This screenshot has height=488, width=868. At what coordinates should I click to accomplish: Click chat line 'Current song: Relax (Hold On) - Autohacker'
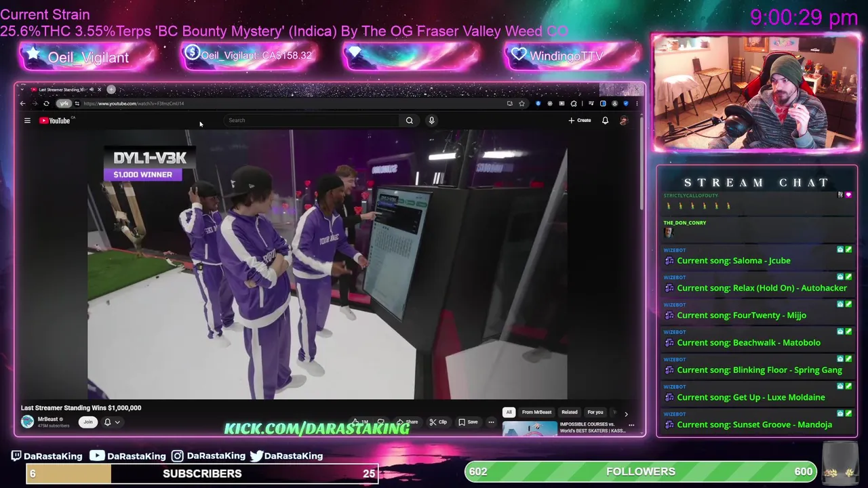pyautogui.click(x=762, y=288)
